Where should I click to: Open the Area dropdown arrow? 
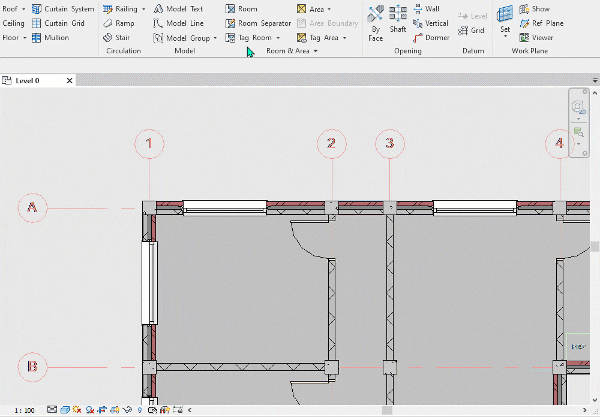[x=329, y=9]
